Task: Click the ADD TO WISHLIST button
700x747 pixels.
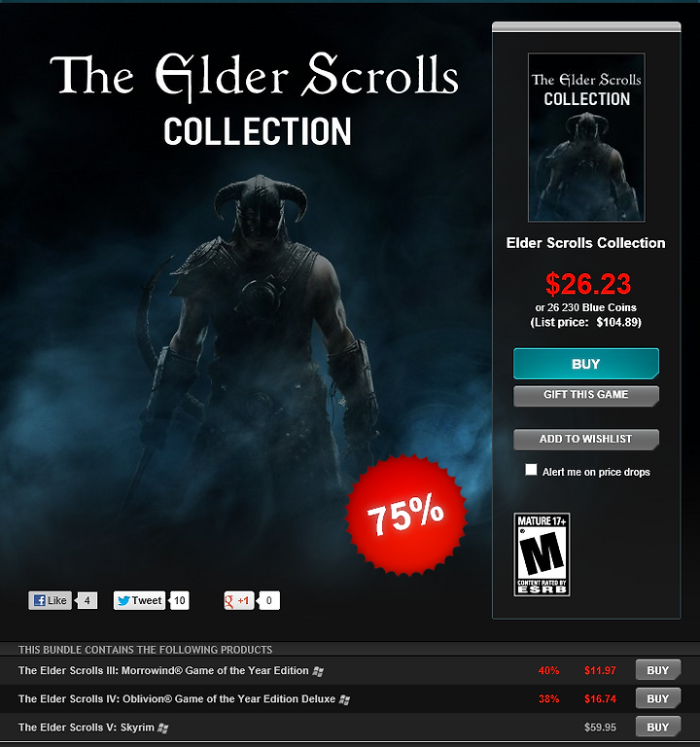Action: point(586,440)
